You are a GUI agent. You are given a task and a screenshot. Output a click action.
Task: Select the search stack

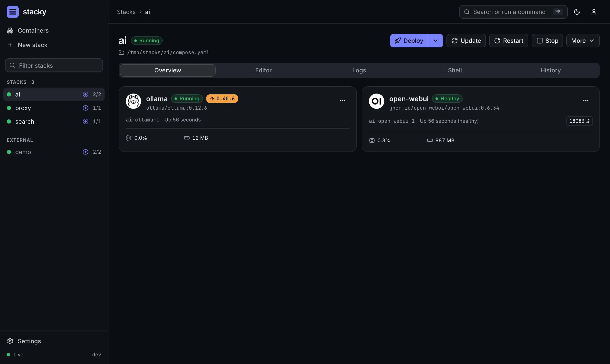pos(54,121)
